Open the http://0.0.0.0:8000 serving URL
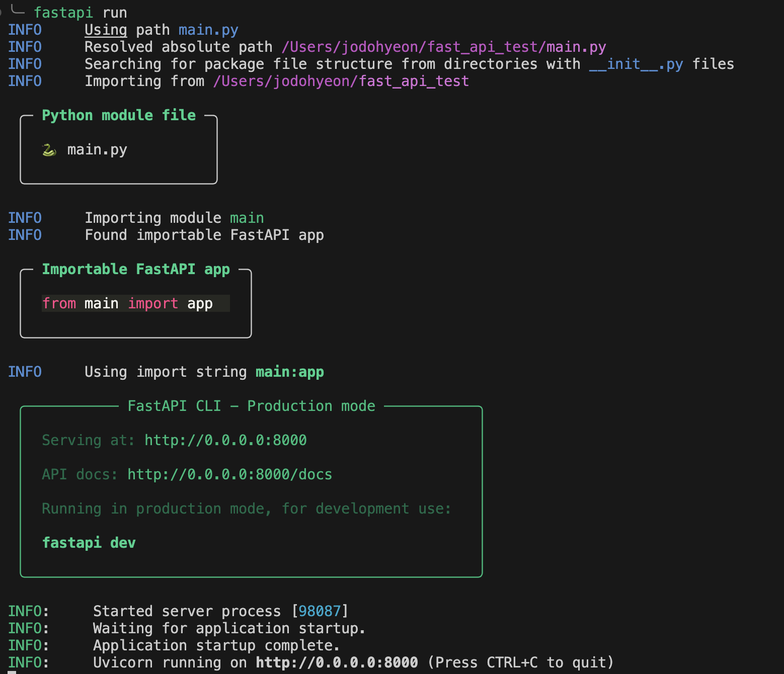This screenshot has width=784, height=674. click(x=225, y=440)
